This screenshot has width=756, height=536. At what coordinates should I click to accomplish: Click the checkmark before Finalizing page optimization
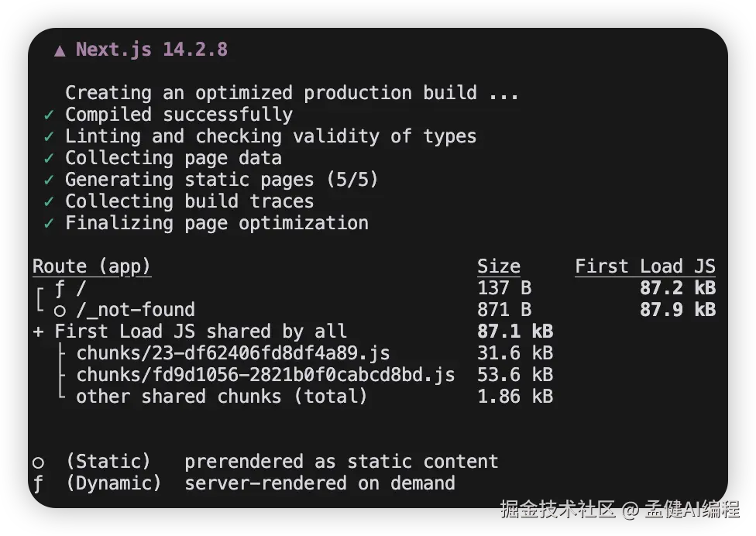click(x=49, y=224)
